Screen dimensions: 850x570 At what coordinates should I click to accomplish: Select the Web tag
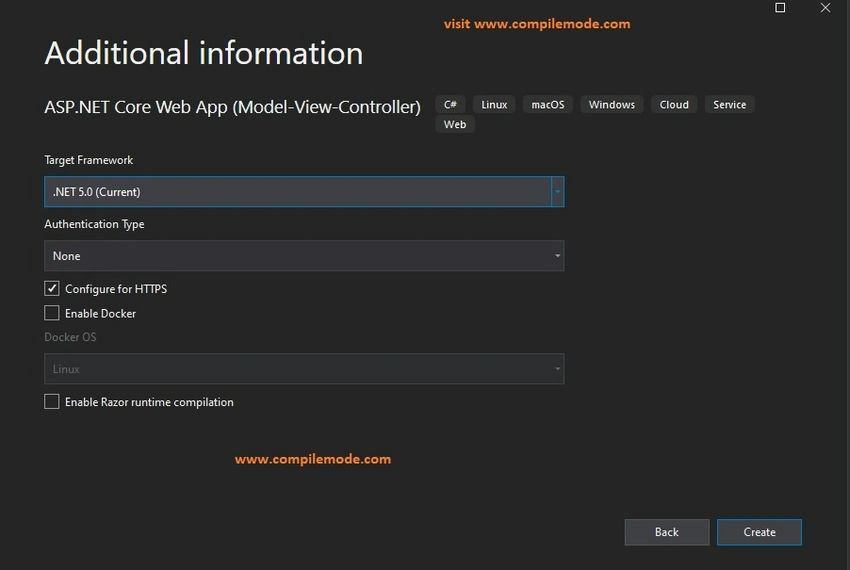tap(455, 124)
